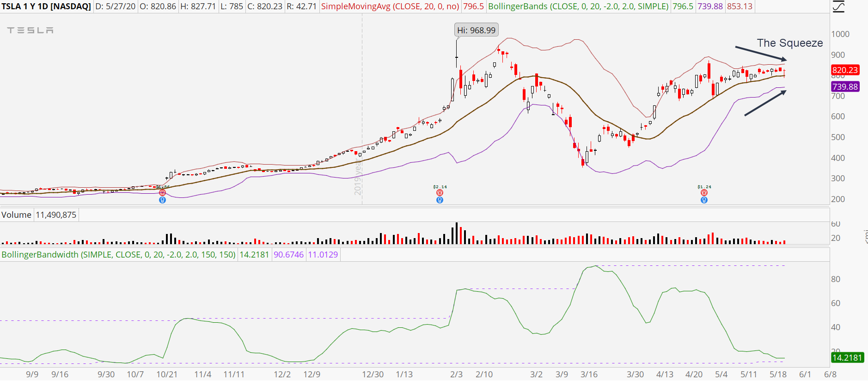The image size is (868, 381).
Task: Open the red conference call icon under $1.24
Action: pyautogui.click(x=704, y=193)
